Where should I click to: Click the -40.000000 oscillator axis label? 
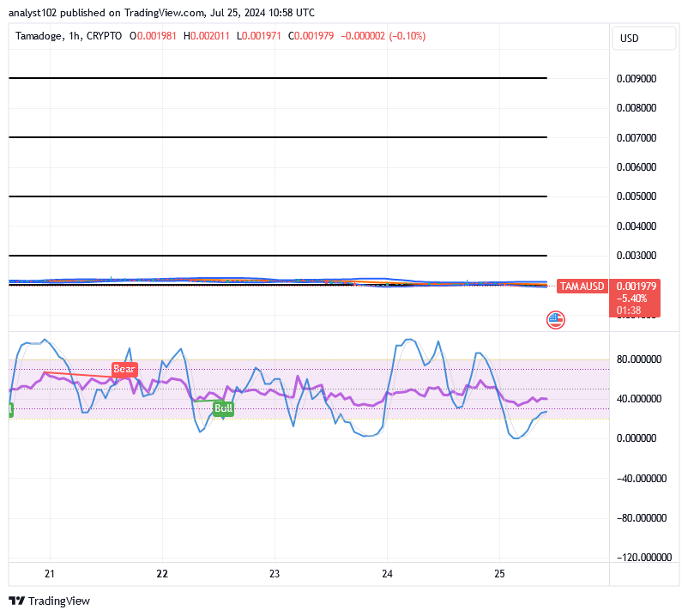click(642, 478)
